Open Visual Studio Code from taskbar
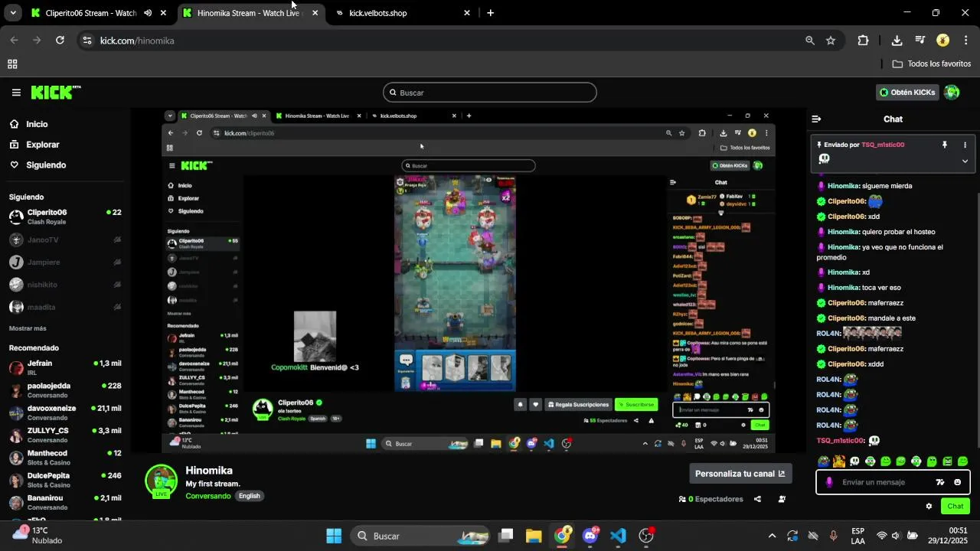The width and height of the screenshot is (980, 551). [x=619, y=536]
